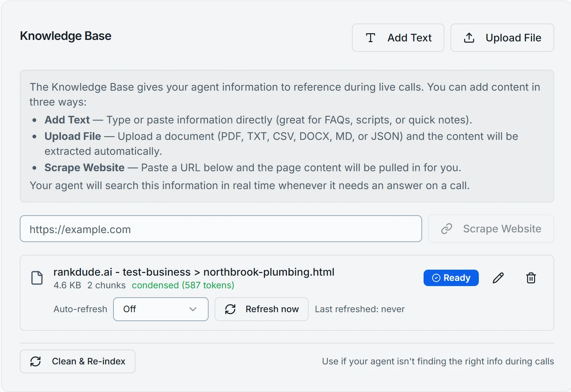Click the blue Ready status badge

[451, 278]
